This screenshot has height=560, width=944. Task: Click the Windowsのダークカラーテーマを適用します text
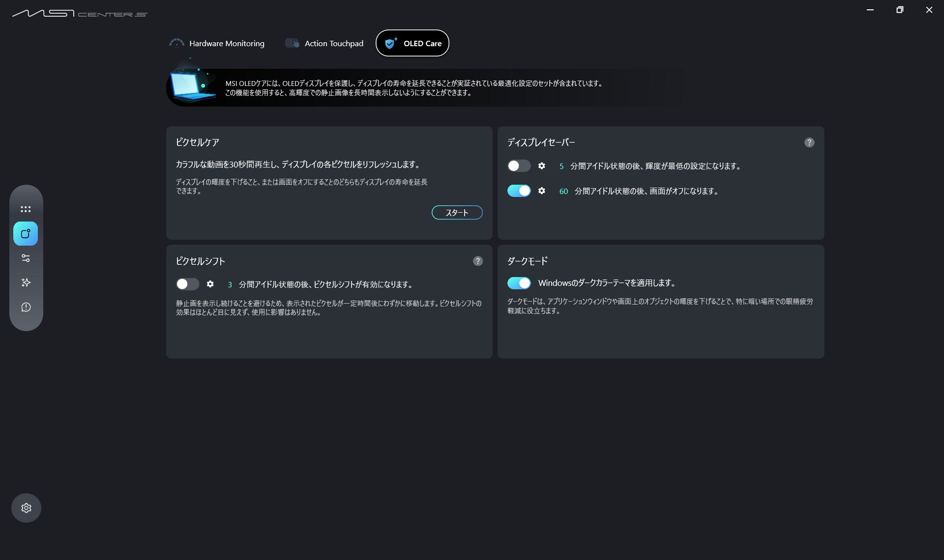(607, 283)
